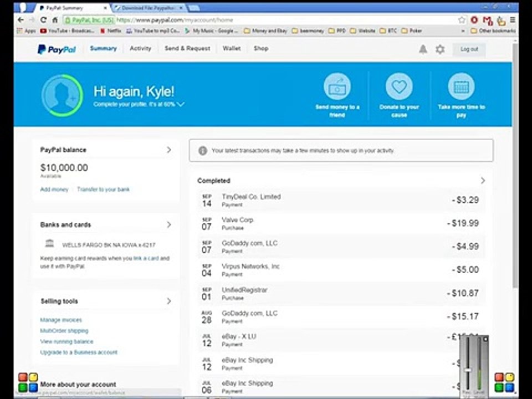This screenshot has height=399, width=532.
Task: Click the $10,000.00 balance amount
Action: click(x=64, y=167)
